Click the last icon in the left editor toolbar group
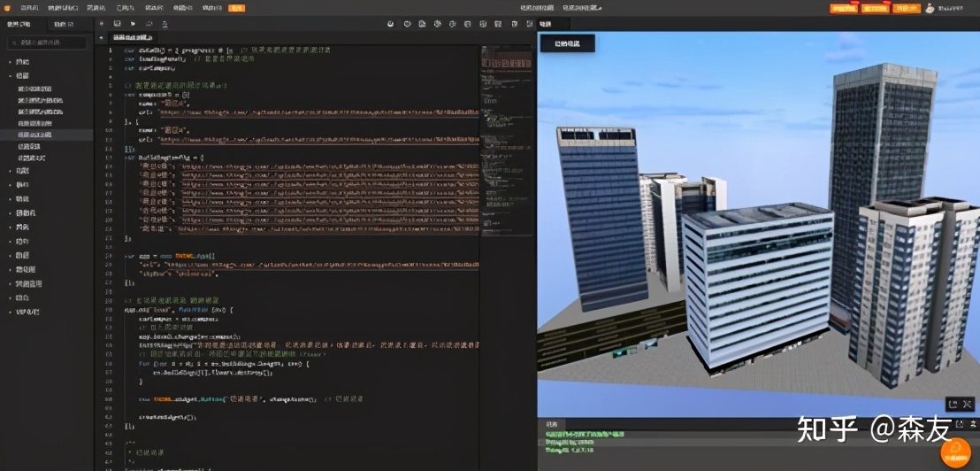 [x=164, y=24]
